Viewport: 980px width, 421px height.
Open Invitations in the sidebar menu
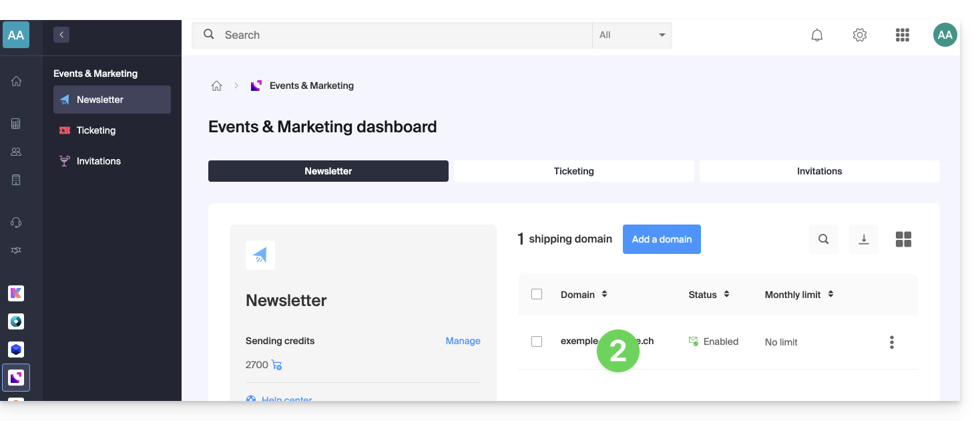point(98,161)
